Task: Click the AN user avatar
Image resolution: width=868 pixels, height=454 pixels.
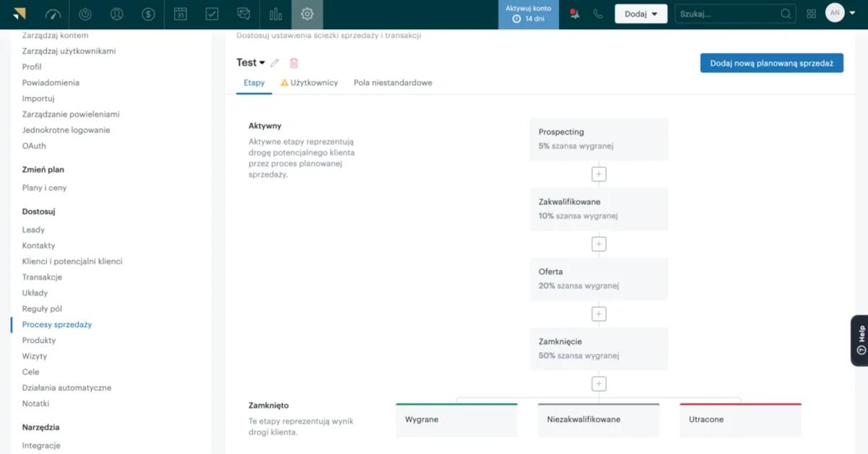Action: tap(835, 13)
